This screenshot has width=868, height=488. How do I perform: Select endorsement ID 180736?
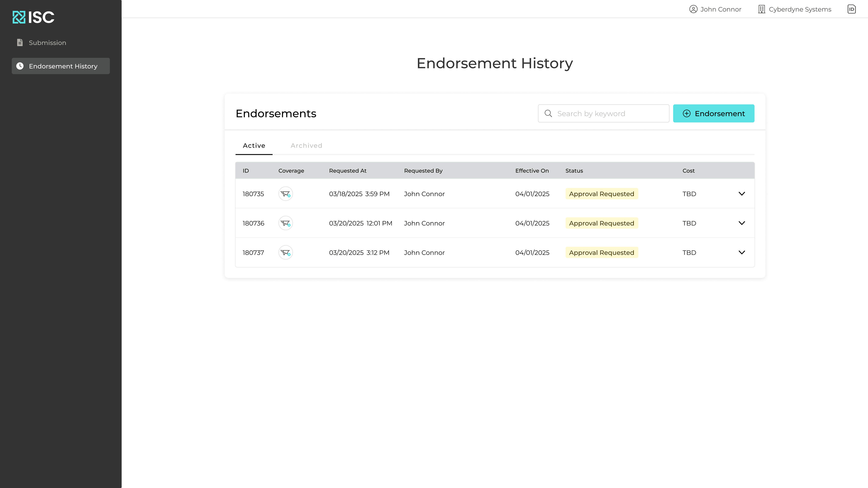(x=253, y=223)
